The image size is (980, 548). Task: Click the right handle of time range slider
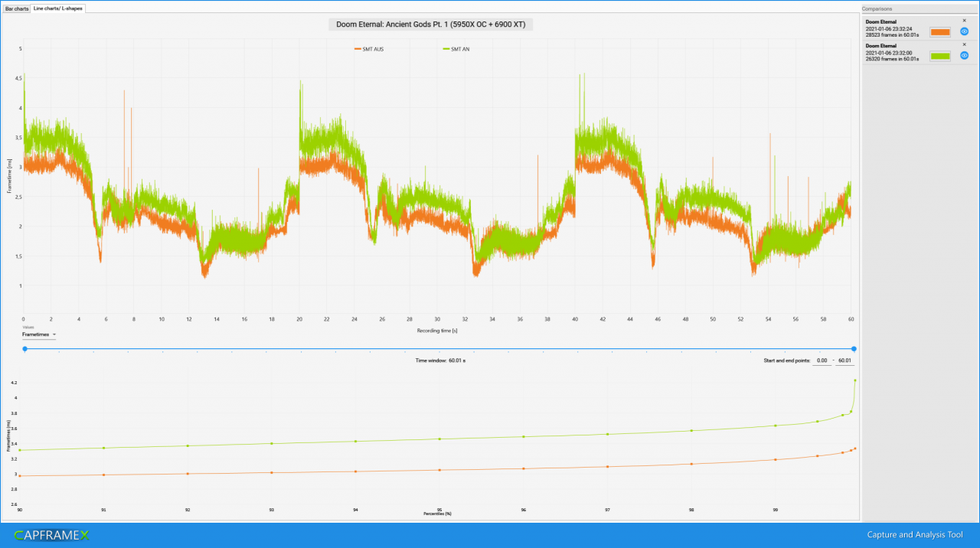point(854,348)
